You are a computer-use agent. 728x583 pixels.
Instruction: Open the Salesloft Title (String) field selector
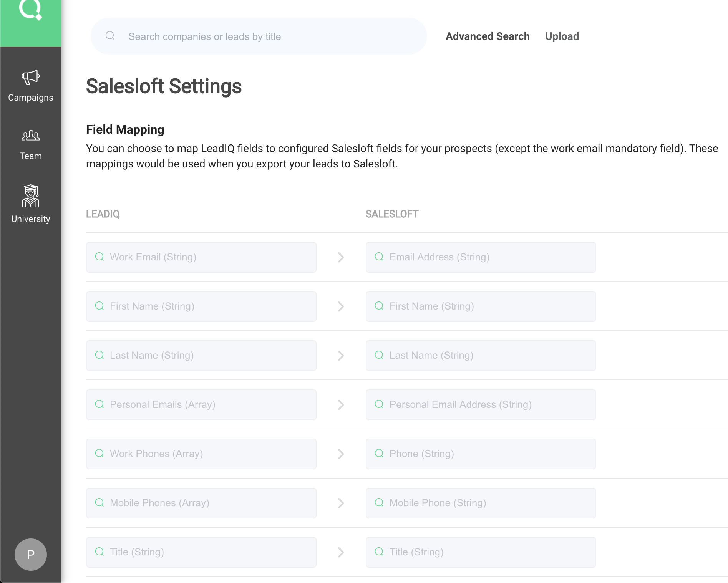[480, 552]
